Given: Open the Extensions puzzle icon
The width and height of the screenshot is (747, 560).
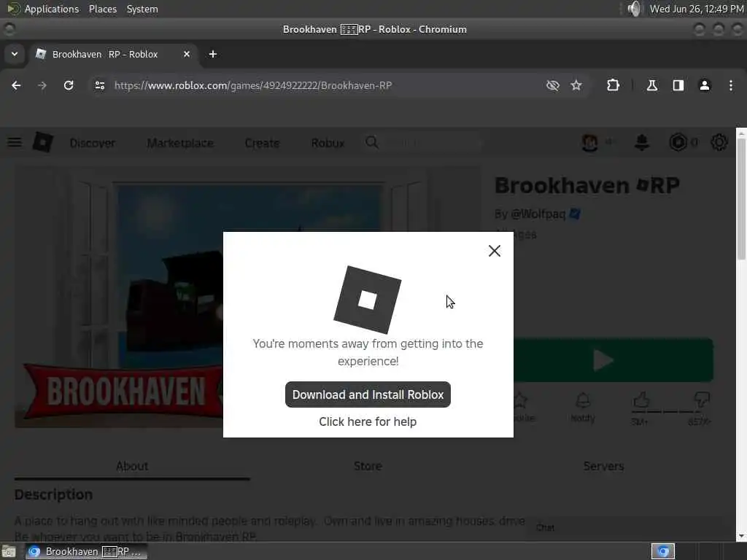Looking at the screenshot, I should pos(613,85).
